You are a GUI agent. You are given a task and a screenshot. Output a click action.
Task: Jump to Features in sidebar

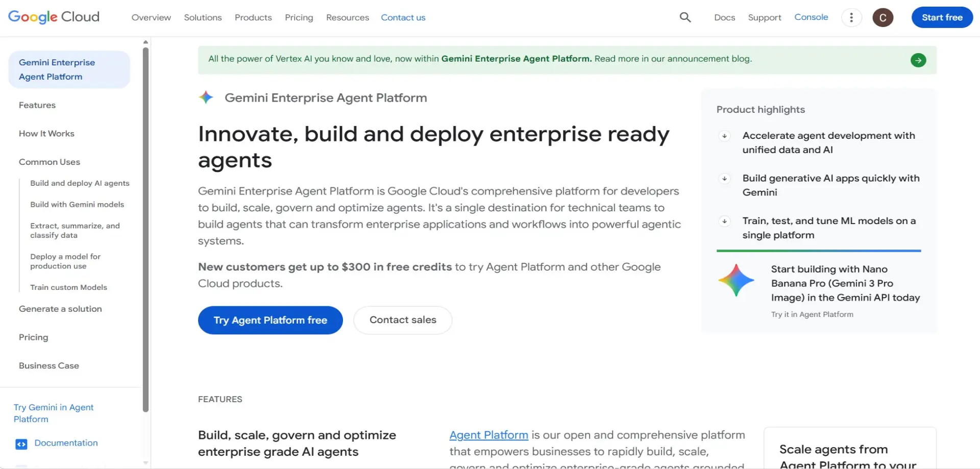[37, 105]
